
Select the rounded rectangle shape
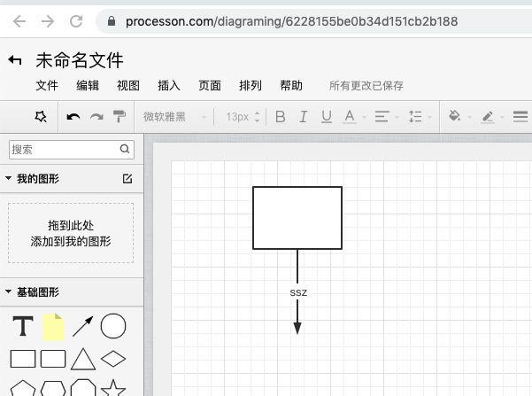(53, 359)
